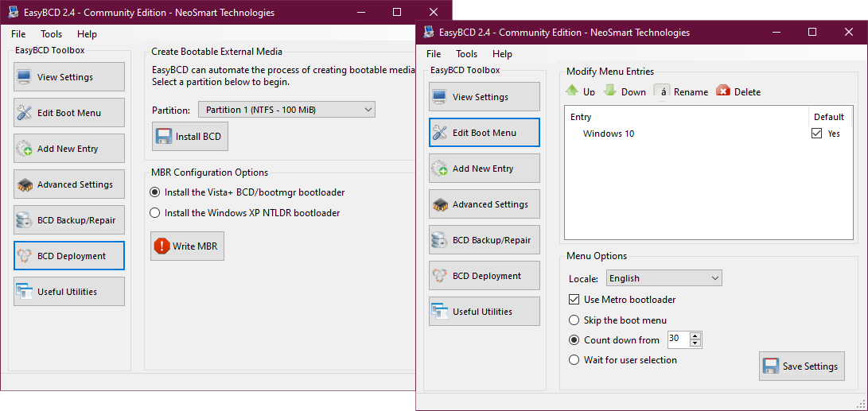Open Useful Utilities in the back window
Screen dimensions: 868x411
69,292
